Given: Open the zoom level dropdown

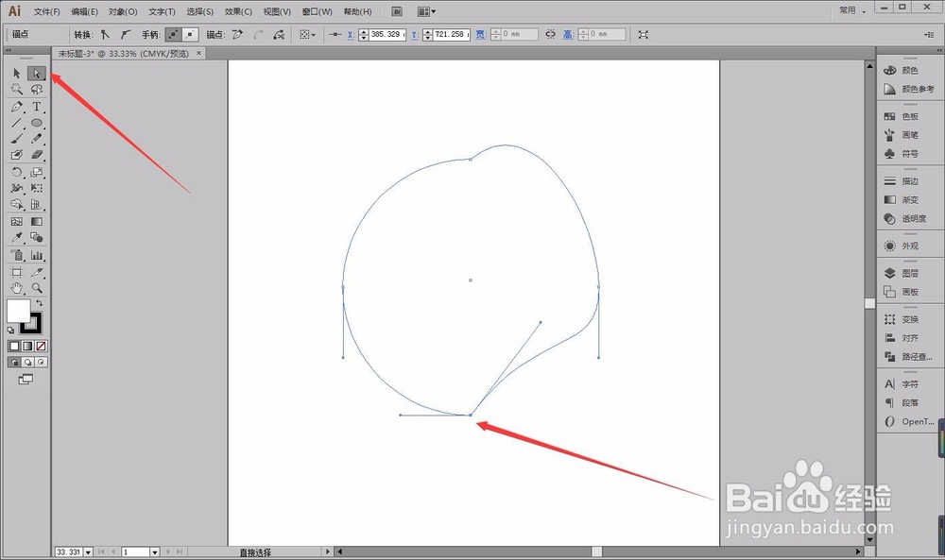Looking at the screenshot, I should point(89,552).
